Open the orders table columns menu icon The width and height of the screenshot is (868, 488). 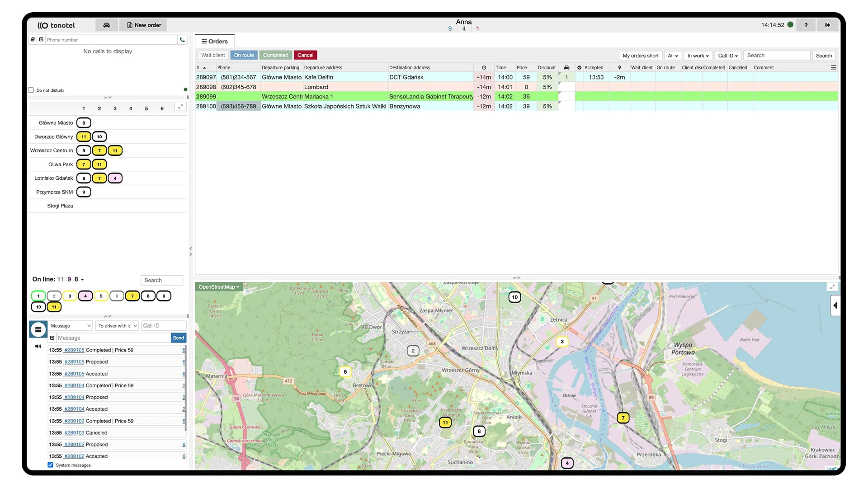[833, 68]
